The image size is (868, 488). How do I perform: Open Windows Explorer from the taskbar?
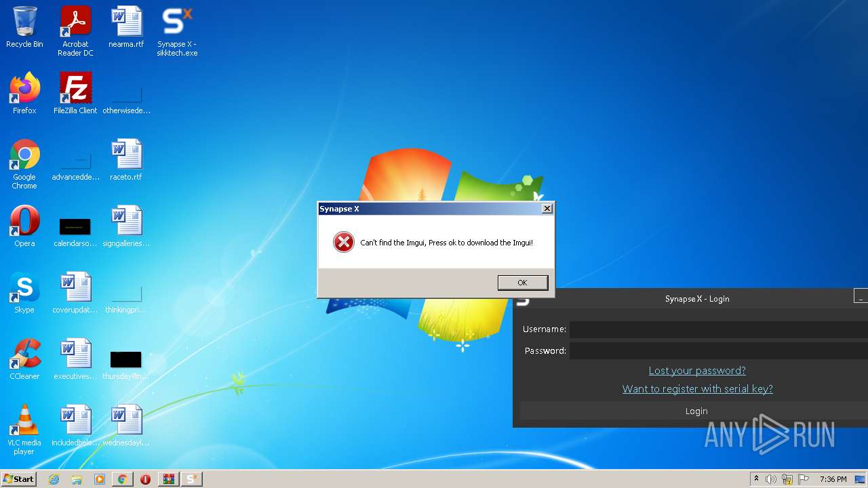click(x=77, y=479)
